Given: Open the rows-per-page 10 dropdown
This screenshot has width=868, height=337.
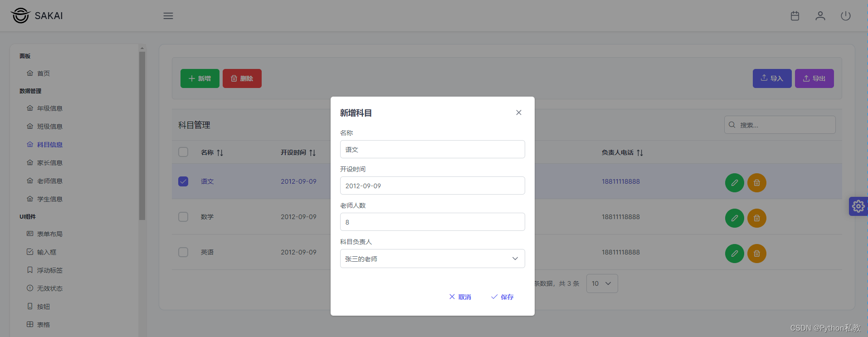Looking at the screenshot, I should (x=602, y=283).
